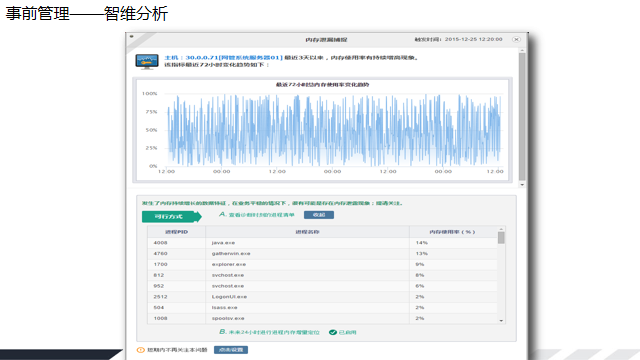Click process table scrollbar up arrow

pyautogui.click(x=501, y=229)
